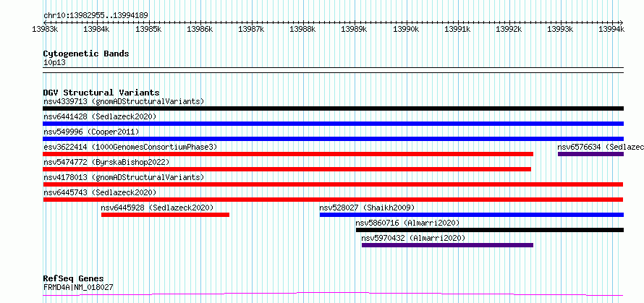This screenshot has width=644, height=303.
Task: Select the RefSeq Genes track heading
Action: tap(73, 279)
